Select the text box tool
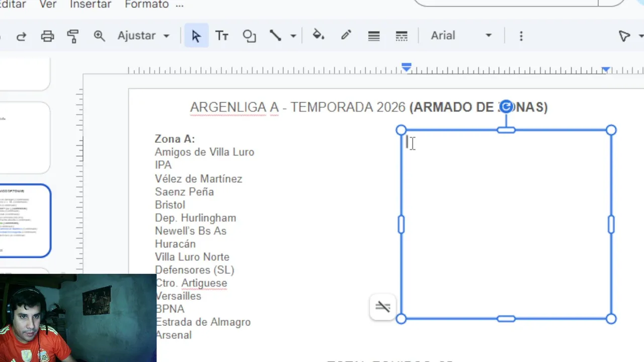Image resolution: width=644 pixels, height=362 pixels. pos(222,36)
